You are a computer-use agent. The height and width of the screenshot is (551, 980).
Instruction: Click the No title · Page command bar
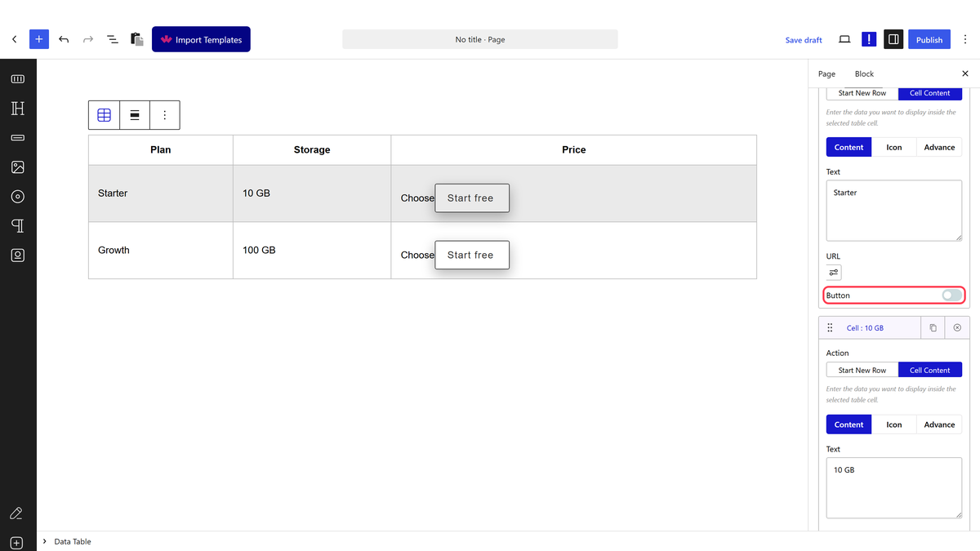pos(480,39)
